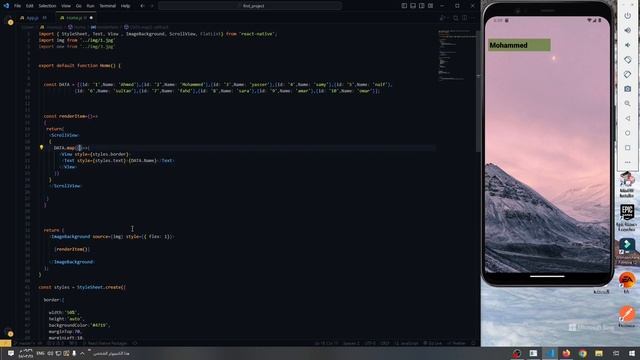Open the Run menu
This screenshot has height=360, width=640.
pyautogui.click(x=90, y=6)
